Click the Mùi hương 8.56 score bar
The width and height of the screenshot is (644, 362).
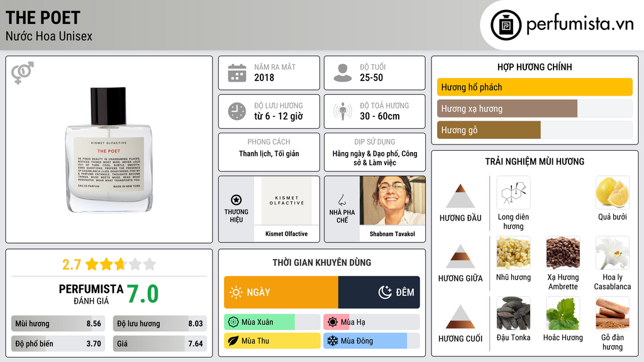(58, 324)
